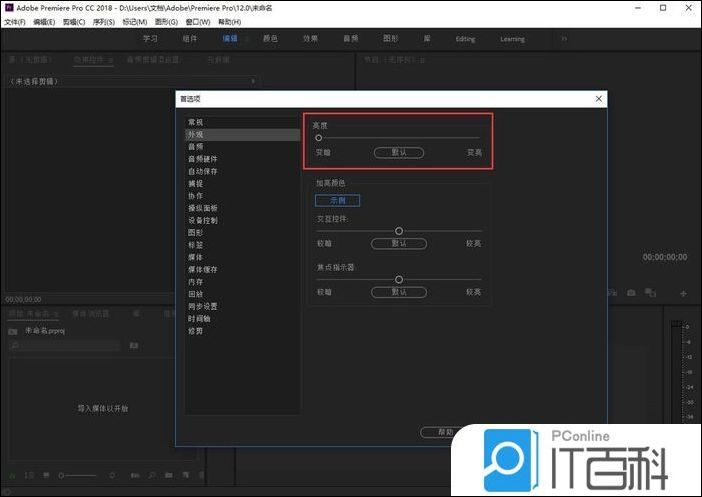This screenshot has height=497, width=702.
Task: Select 捕捉 in preferences list
Action: [x=196, y=184]
